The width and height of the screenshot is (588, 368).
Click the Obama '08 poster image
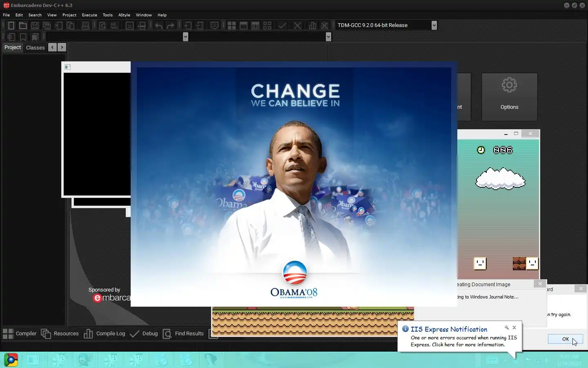[294, 184]
